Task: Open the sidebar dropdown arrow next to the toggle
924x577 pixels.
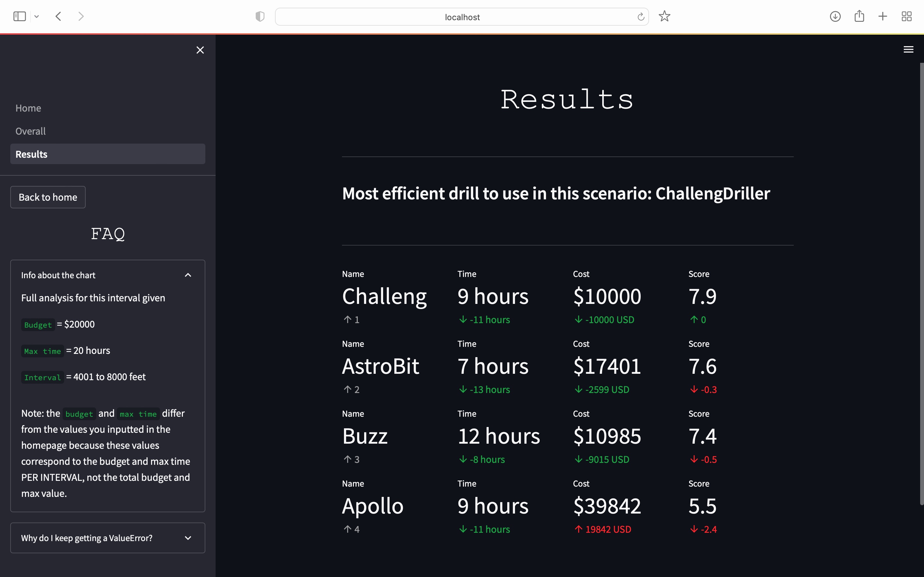Action: click(37, 16)
